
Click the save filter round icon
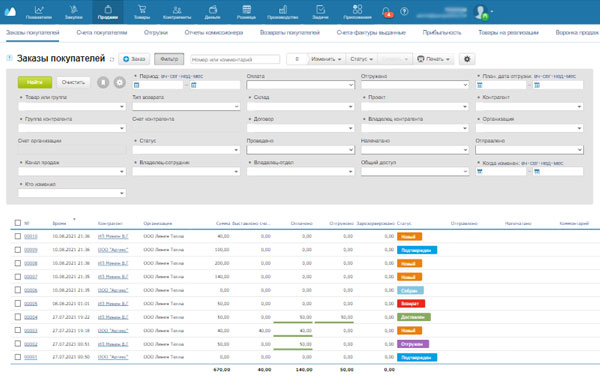103,82
